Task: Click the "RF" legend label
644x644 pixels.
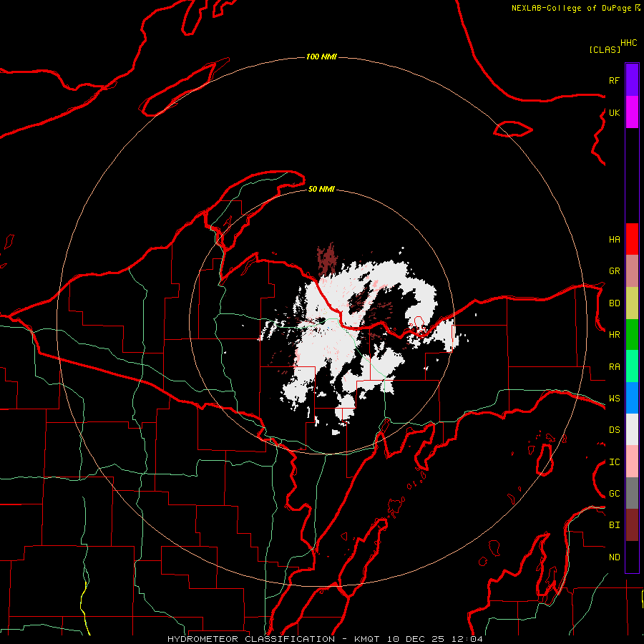Action: pyautogui.click(x=614, y=80)
